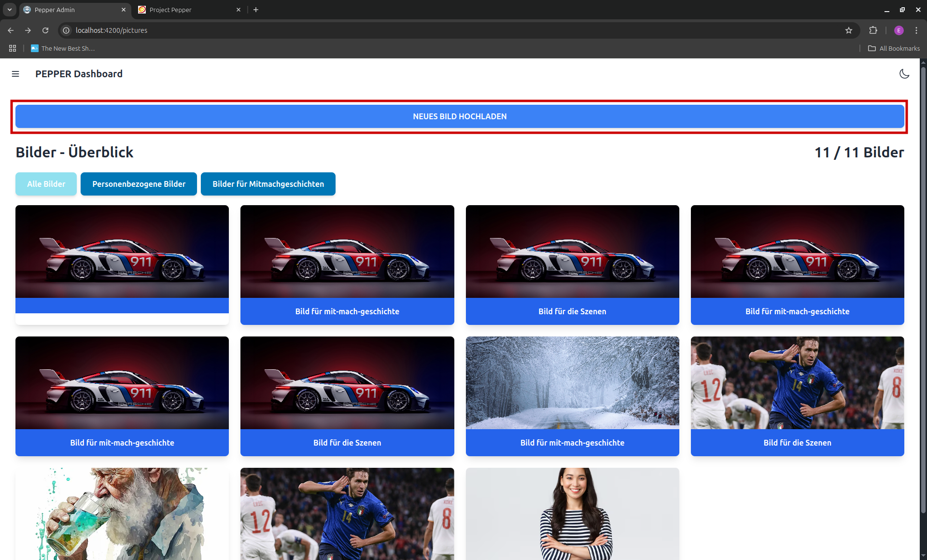Open the woman in striped shirt picture

point(572,514)
